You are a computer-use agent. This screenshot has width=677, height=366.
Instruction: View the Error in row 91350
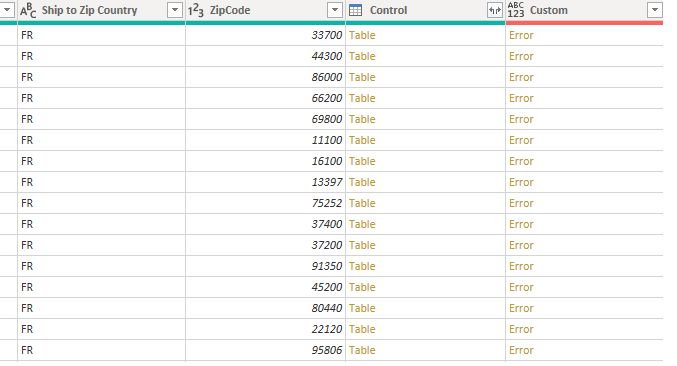tap(521, 266)
